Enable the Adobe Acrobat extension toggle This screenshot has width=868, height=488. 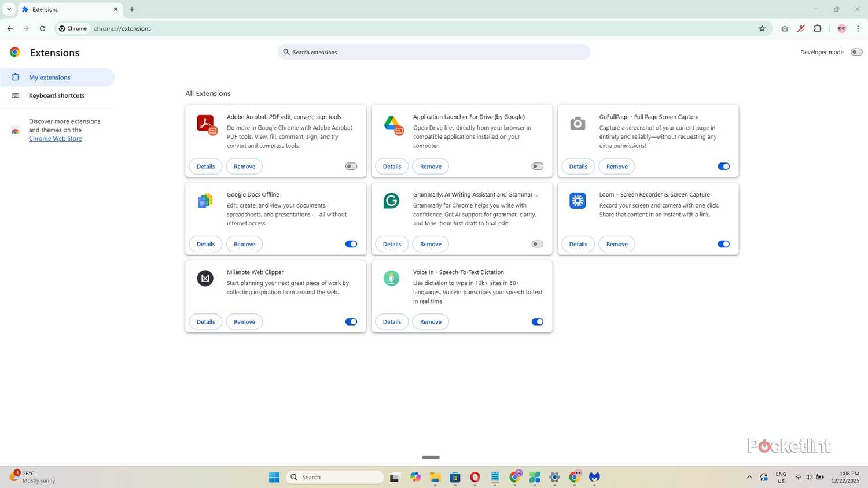[350, 166]
